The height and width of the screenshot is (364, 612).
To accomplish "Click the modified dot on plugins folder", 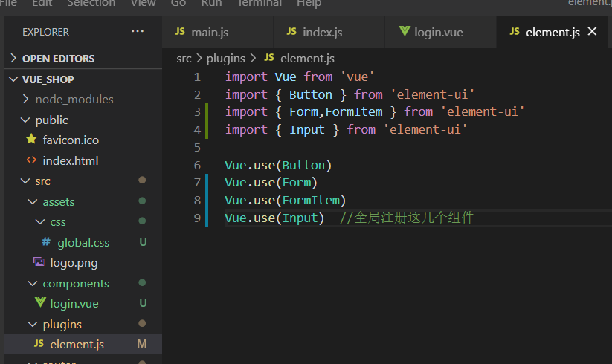I will (142, 323).
